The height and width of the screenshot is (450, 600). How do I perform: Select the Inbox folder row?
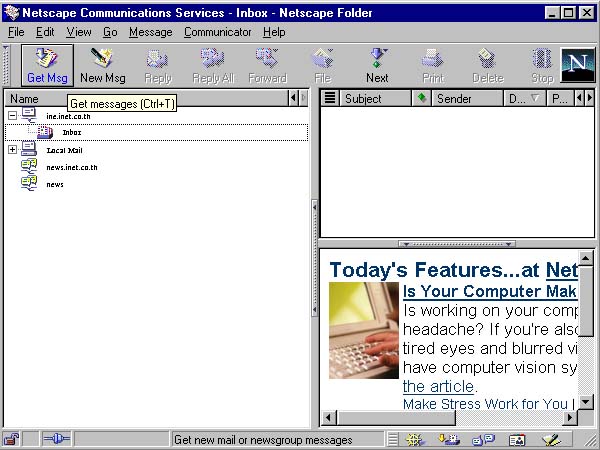(x=156, y=132)
